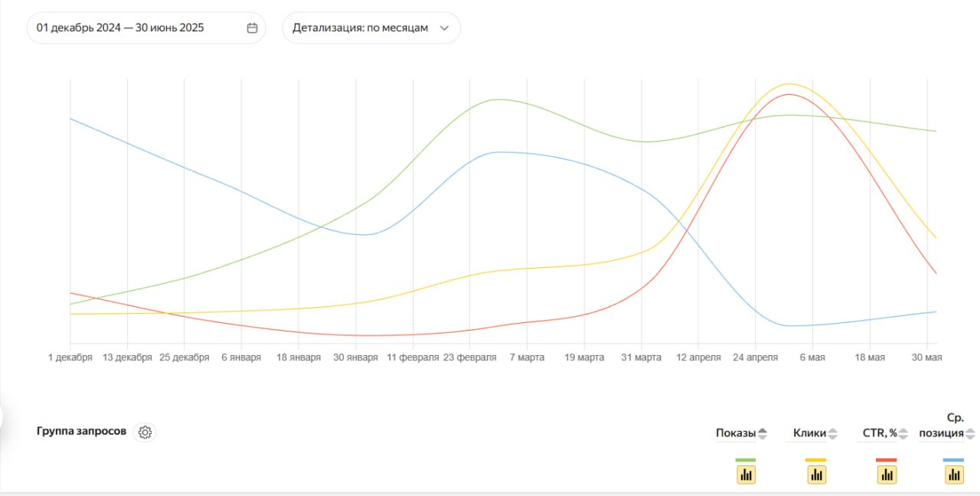Expand the Детализация: по месяцам dropdown

coord(371,28)
